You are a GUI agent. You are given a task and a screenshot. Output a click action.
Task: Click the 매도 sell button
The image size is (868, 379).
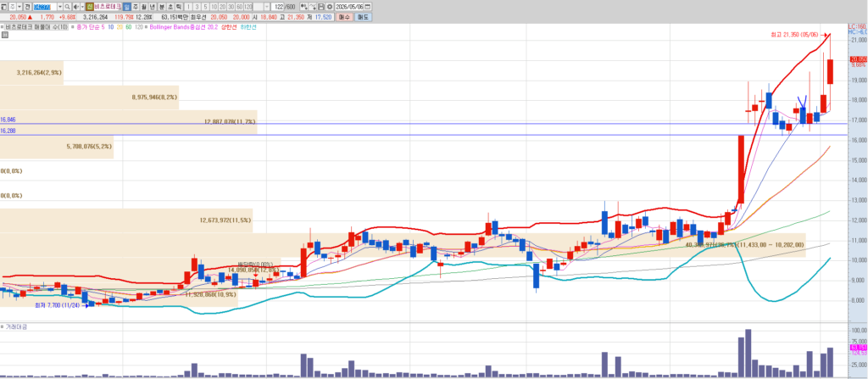point(363,17)
